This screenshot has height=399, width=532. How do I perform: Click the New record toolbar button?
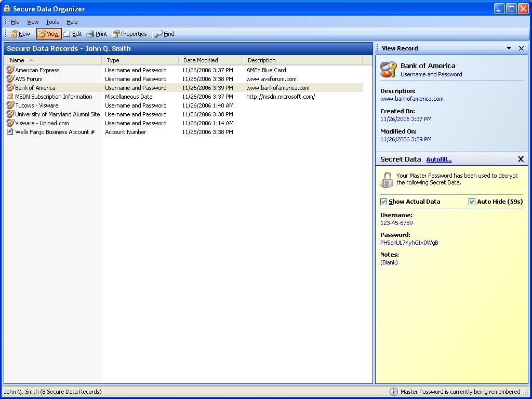pyautogui.click(x=20, y=34)
